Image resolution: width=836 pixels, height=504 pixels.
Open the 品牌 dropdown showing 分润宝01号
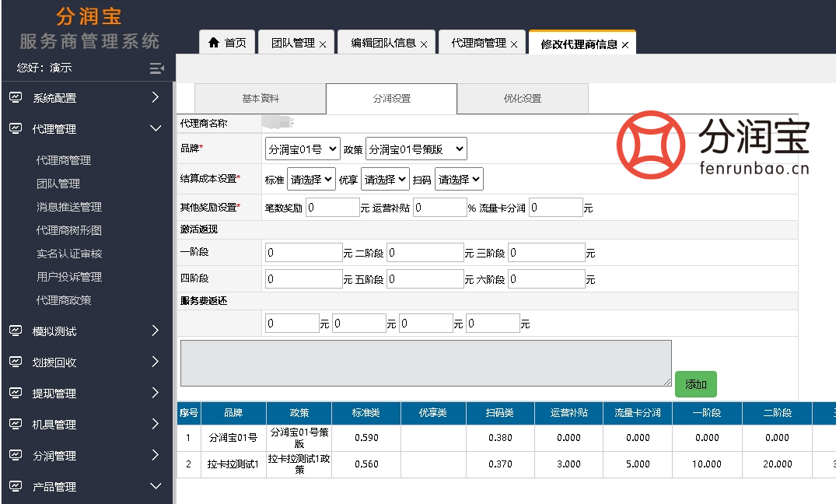pos(303,149)
